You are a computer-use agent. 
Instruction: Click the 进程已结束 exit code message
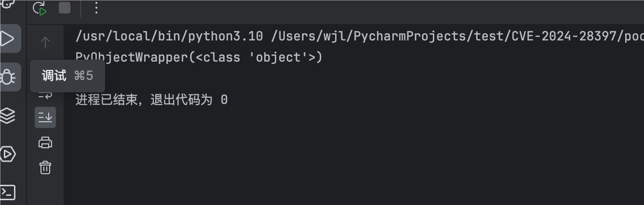151,100
